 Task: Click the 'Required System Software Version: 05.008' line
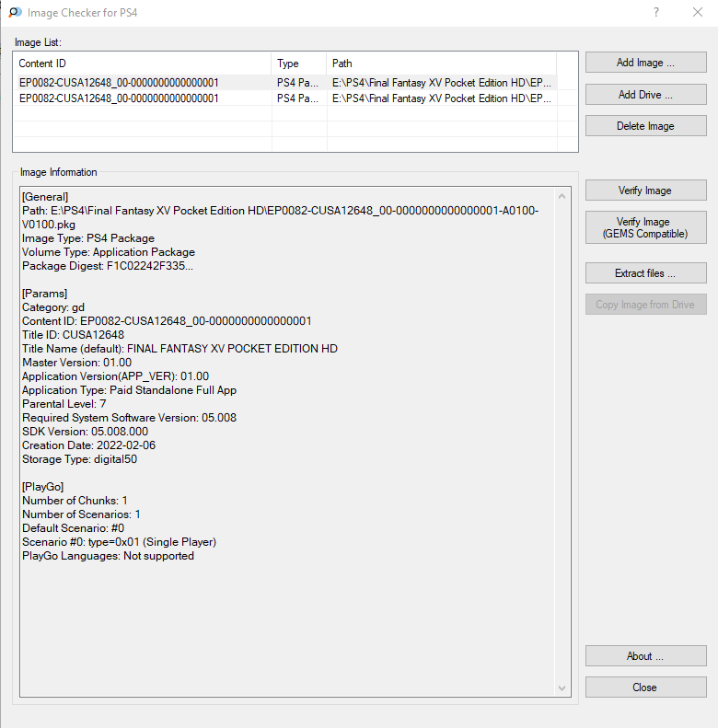tap(130, 418)
